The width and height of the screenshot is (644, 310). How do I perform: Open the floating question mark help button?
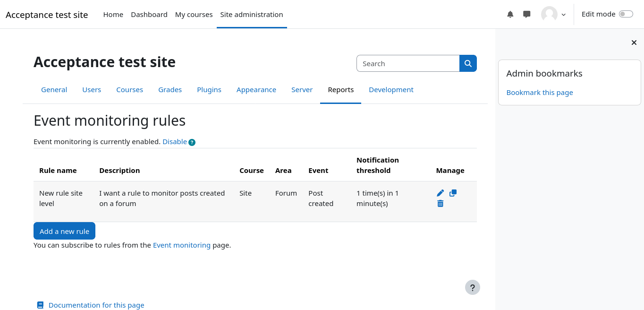click(472, 287)
